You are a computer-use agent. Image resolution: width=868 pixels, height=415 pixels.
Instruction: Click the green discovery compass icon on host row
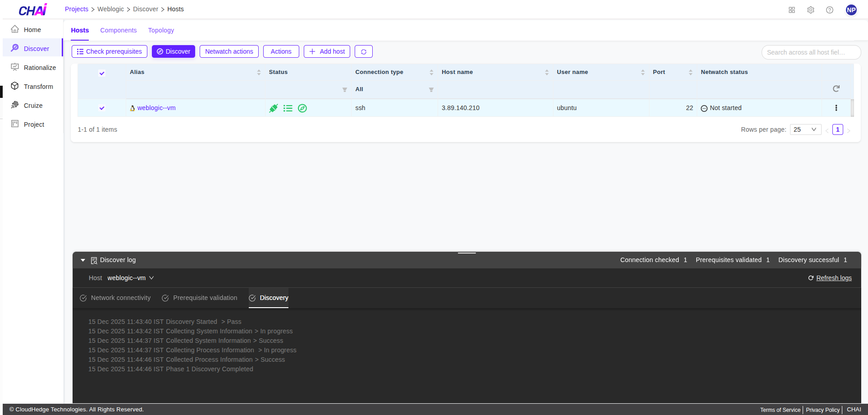point(302,108)
